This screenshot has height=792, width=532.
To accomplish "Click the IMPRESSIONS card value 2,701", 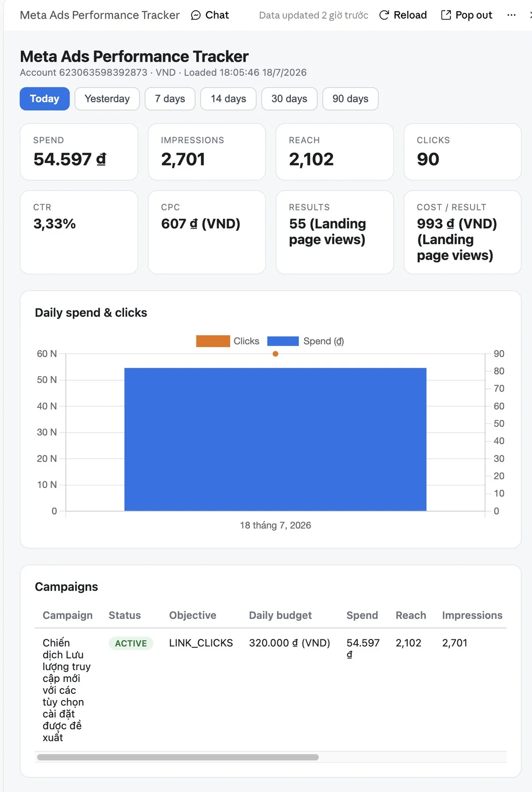I will coord(183,159).
